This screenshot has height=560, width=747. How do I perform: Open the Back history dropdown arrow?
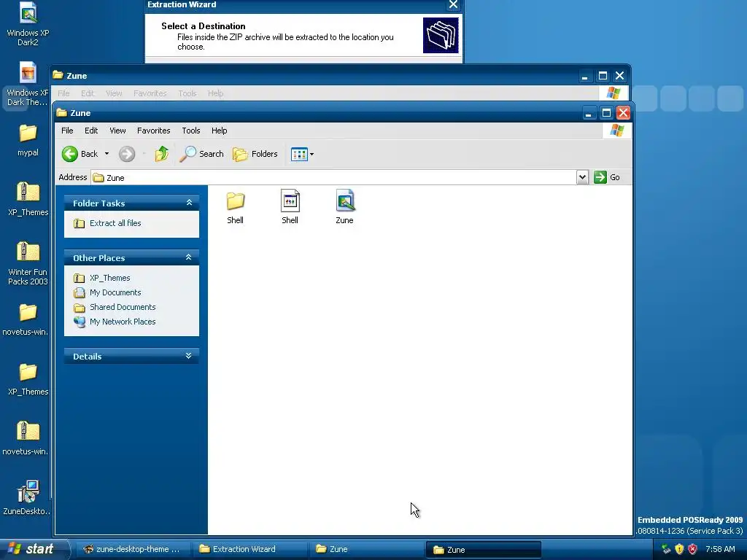(x=107, y=154)
